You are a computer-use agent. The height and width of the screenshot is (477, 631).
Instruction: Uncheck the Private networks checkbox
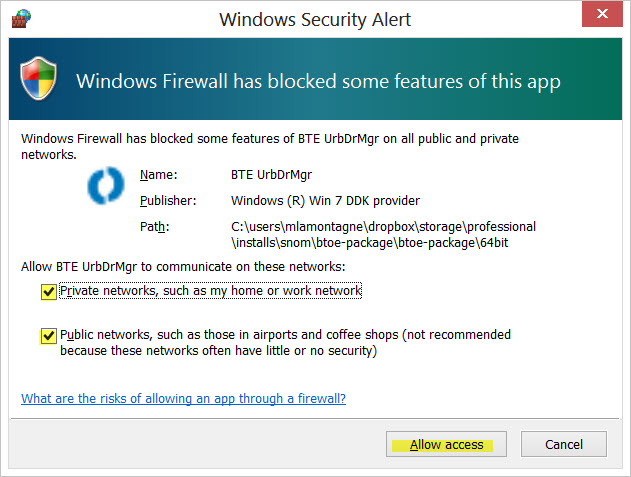(x=49, y=291)
